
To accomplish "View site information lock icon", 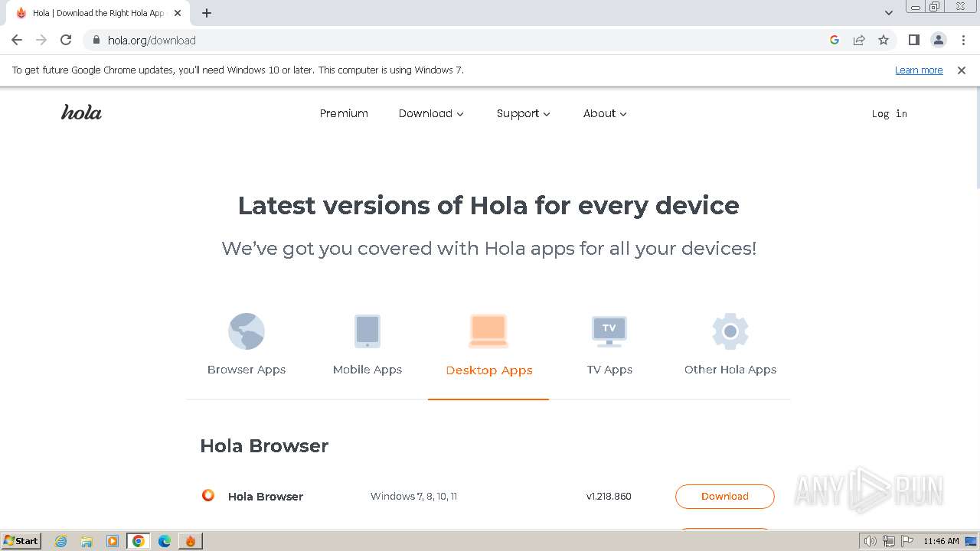I will click(x=96, y=40).
